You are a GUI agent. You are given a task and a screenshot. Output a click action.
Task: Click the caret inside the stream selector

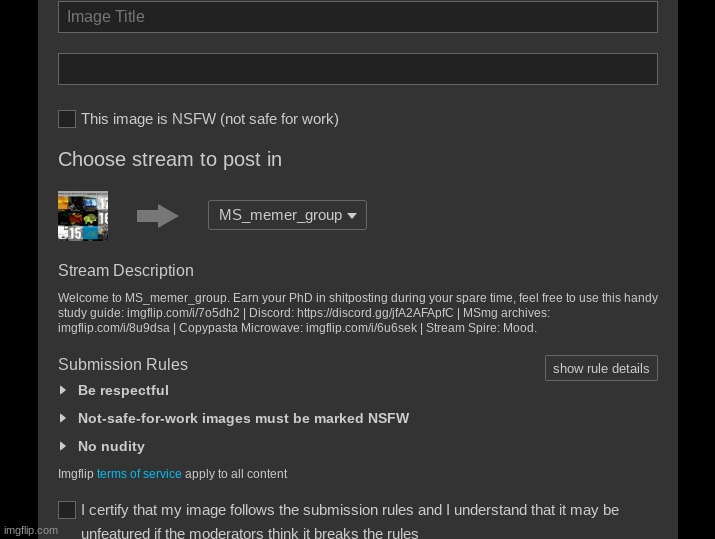pos(352,216)
